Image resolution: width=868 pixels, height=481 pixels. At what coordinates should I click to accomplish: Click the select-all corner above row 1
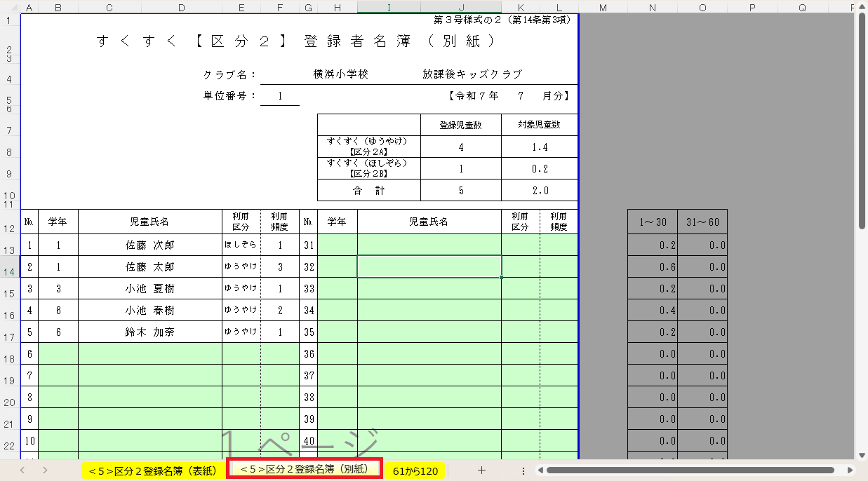10,6
